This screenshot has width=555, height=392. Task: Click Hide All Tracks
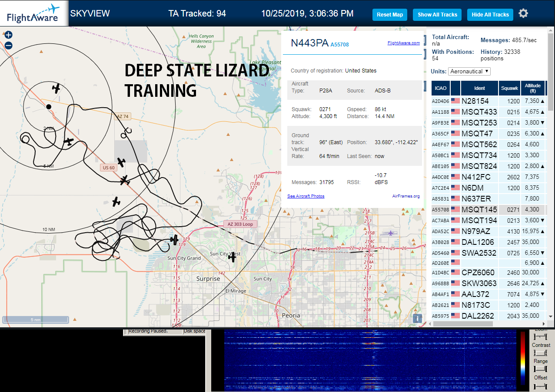pyautogui.click(x=490, y=14)
